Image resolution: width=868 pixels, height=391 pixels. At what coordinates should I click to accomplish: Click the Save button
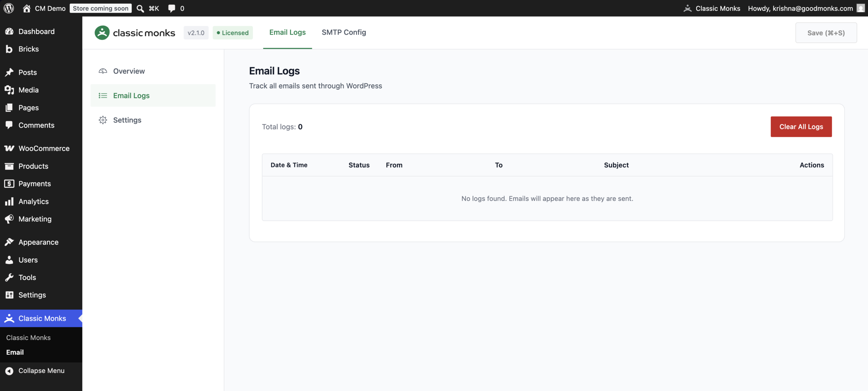[x=826, y=33]
